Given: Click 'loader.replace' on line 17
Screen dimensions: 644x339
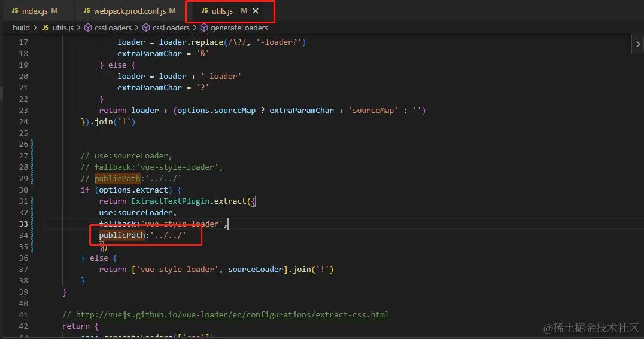Looking at the screenshot, I should point(191,42).
